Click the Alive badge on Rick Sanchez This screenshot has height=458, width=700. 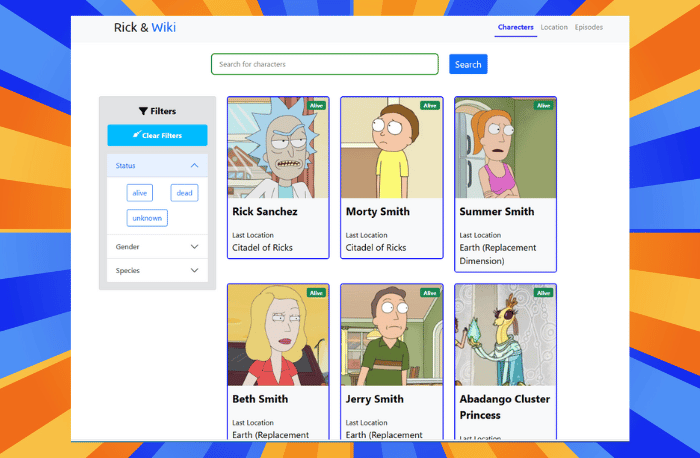click(x=317, y=106)
